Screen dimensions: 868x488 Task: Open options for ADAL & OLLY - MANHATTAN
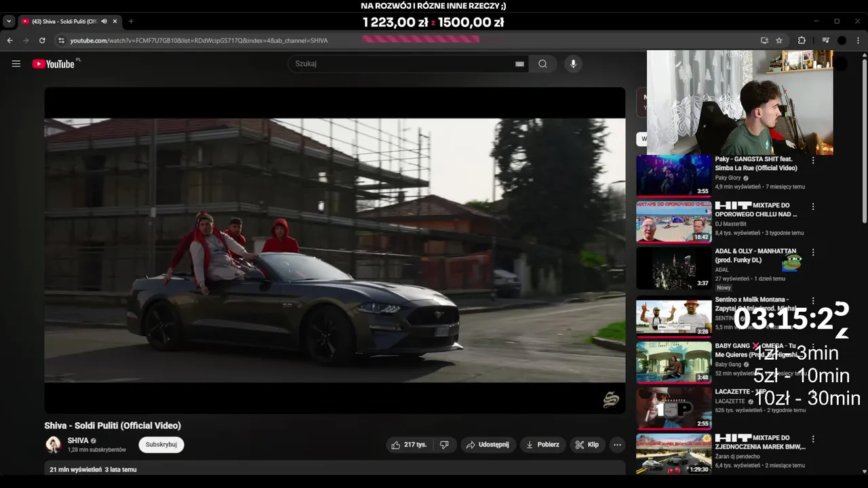pos(813,252)
